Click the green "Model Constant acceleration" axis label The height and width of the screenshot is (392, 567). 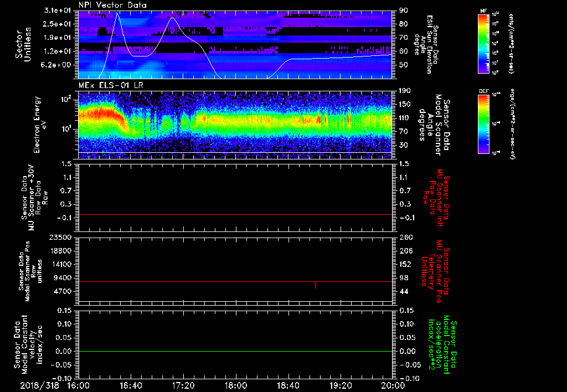pyautogui.click(x=442, y=345)
